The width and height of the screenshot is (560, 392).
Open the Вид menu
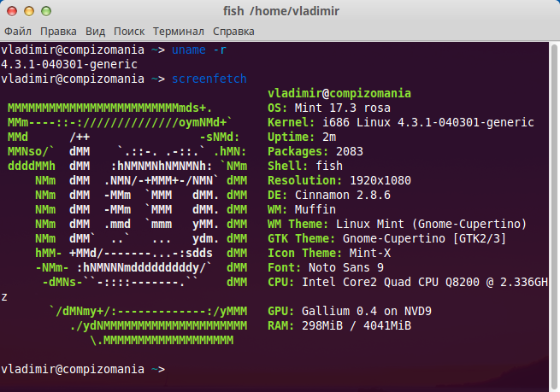(96, 32)
